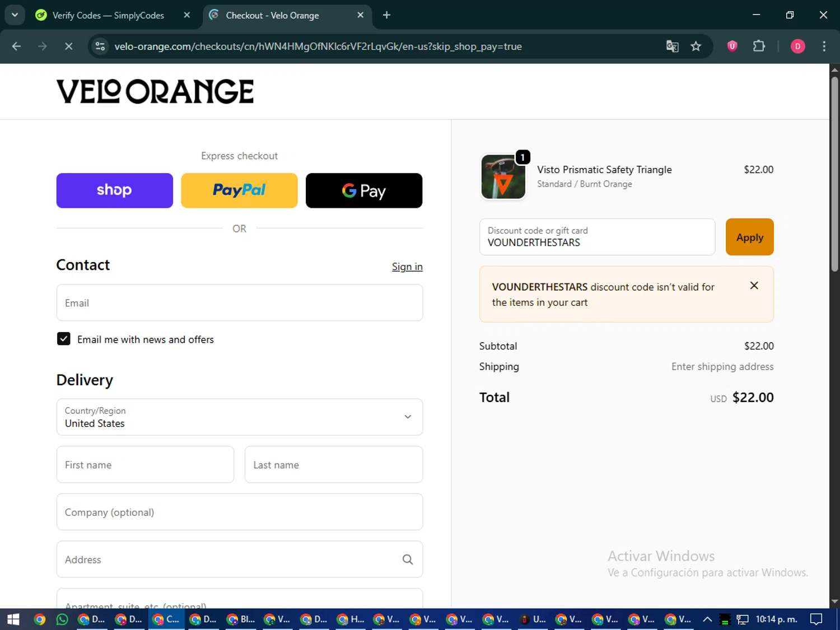Click the Velo Orange logo
Screen dimensions: 840x630
click(155, 91)
